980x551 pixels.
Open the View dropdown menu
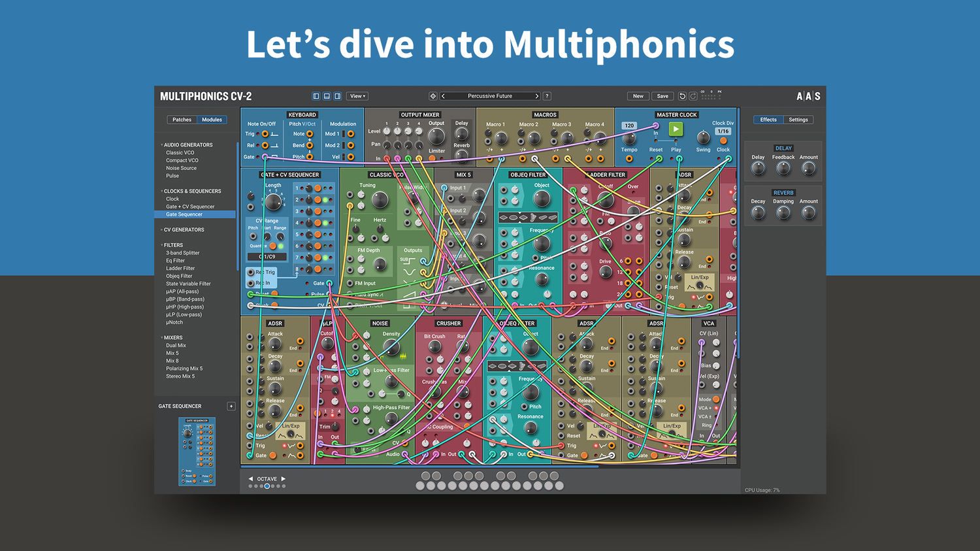(357, 96)
